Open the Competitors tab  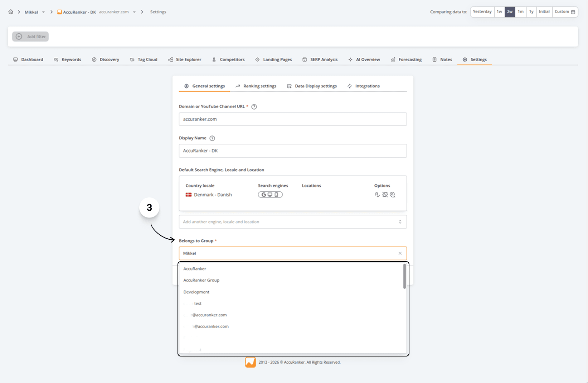click(x=228, y=59)
